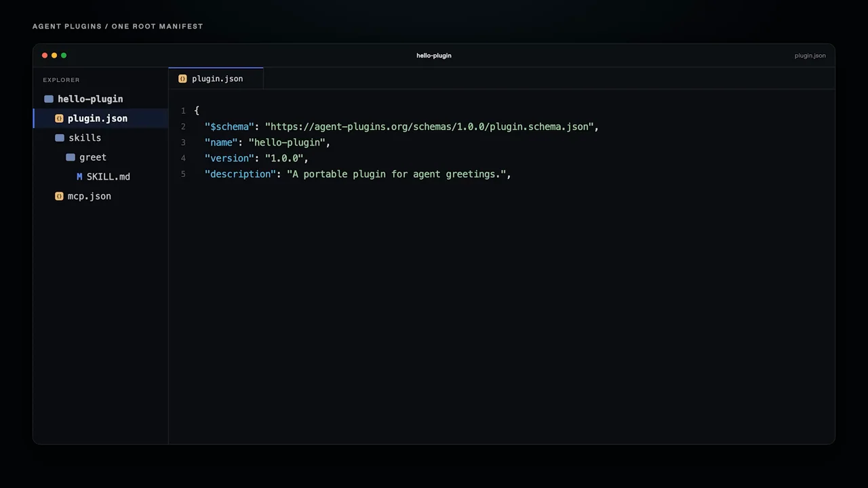Screen dimensions: 868x488
Task: Click the "version" key on line 4
Action: [x=229, y=159]
